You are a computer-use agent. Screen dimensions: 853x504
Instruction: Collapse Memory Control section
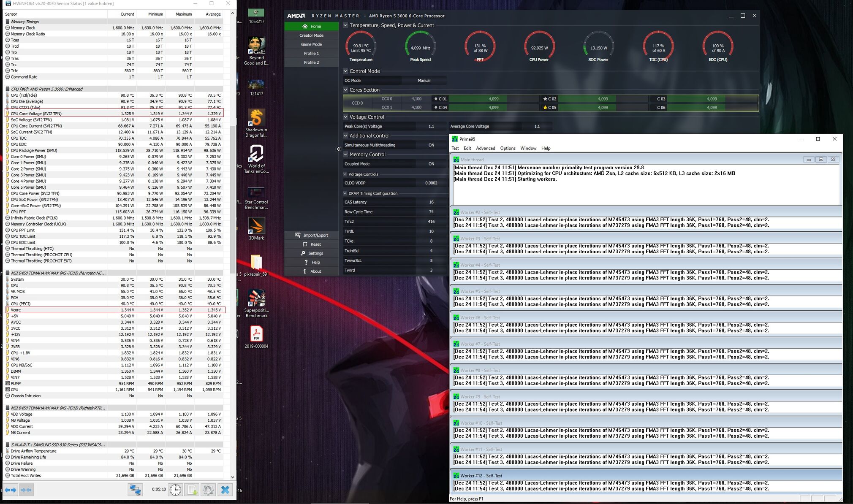point(345,154)
